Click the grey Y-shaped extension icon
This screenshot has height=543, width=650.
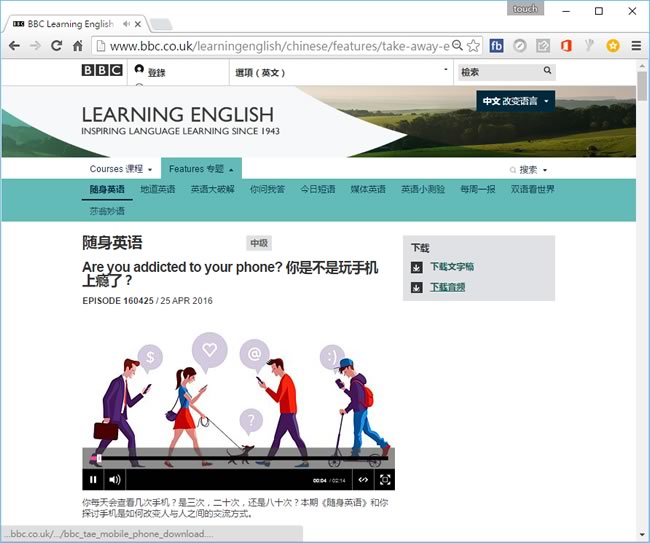pyautogui.click(x=589, y=45)
